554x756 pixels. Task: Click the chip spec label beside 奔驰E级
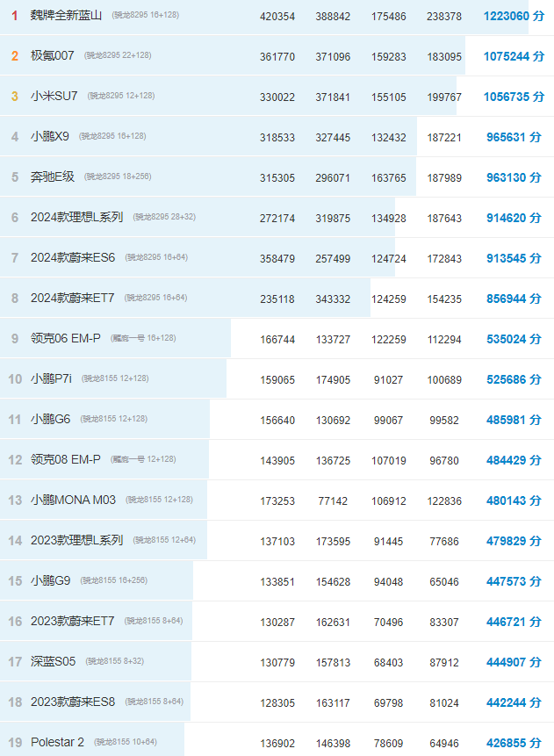pyautogui.click(x=118, y=176)
